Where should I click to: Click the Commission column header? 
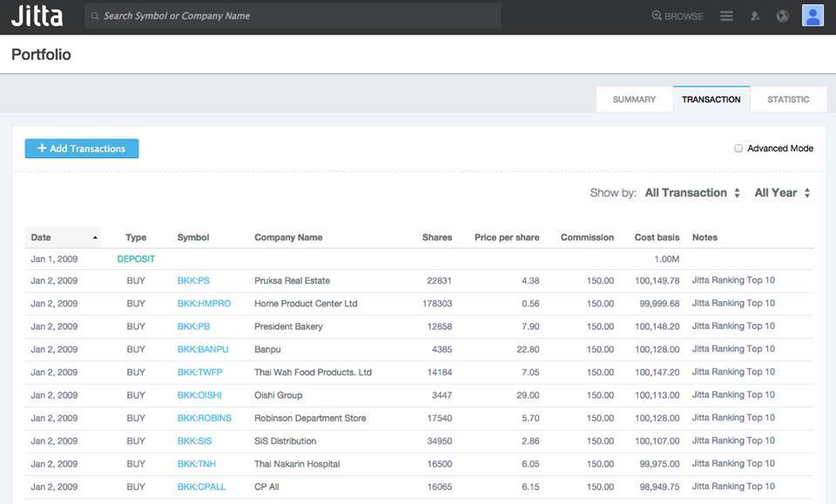coord(587,237)
